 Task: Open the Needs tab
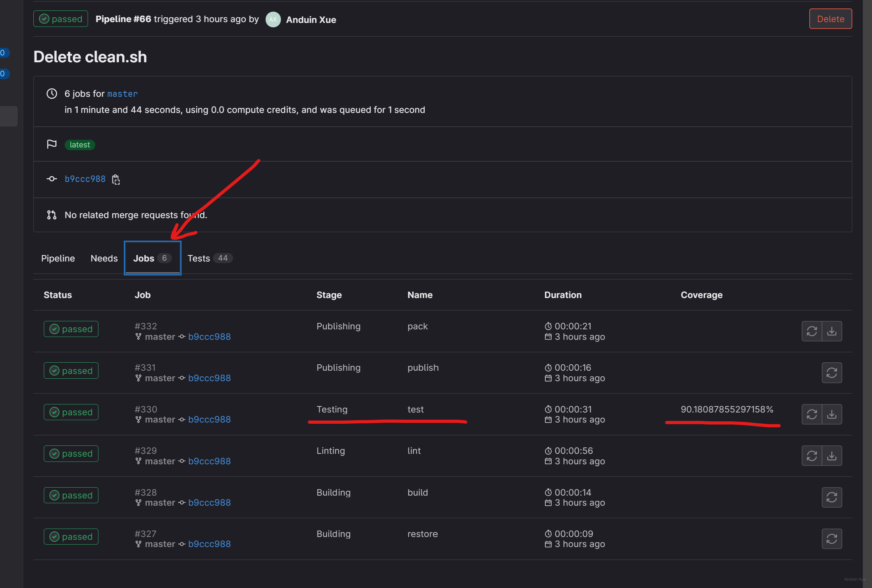(104, 258)
